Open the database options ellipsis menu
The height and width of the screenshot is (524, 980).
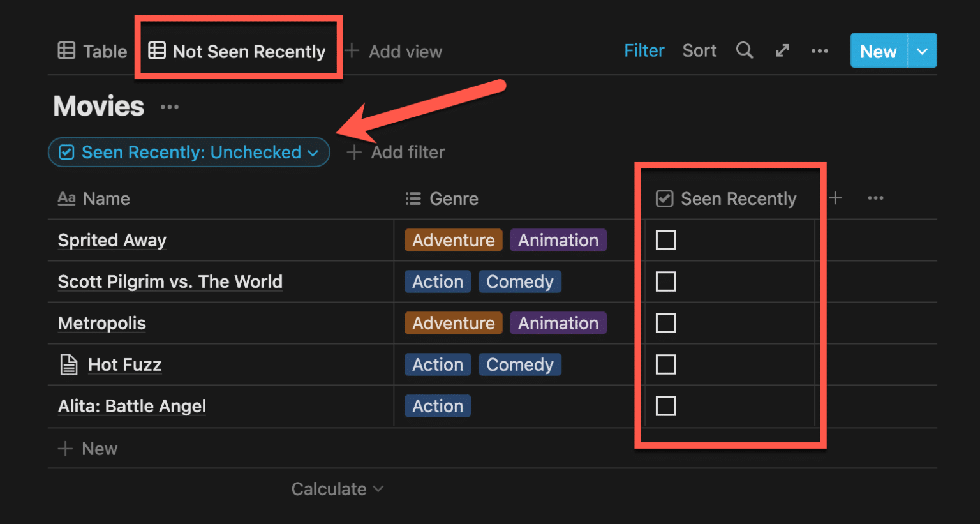coord(820,50)
